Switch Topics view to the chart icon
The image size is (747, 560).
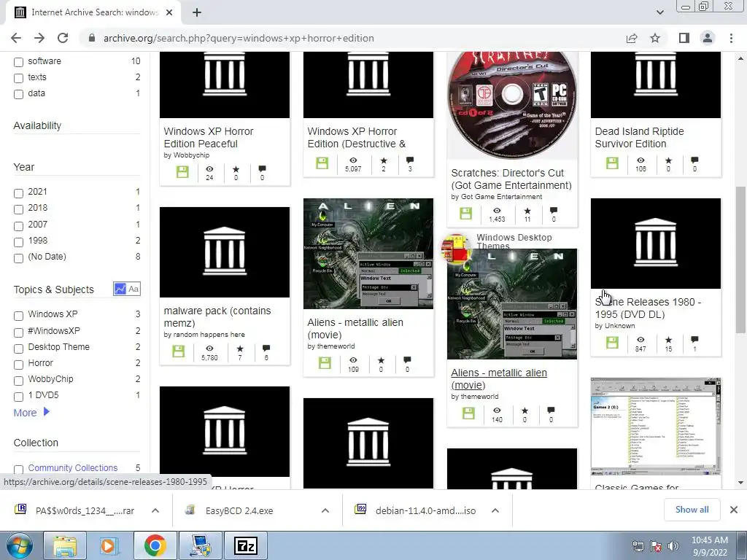[x=120, y=289]
